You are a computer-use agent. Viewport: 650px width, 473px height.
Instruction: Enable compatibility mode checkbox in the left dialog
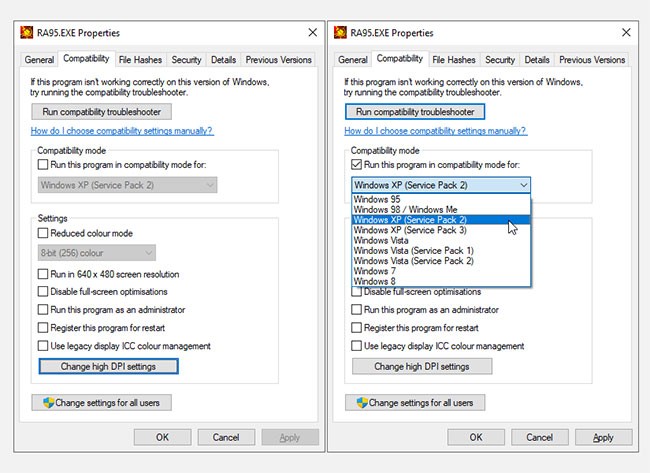click(43, 164)
